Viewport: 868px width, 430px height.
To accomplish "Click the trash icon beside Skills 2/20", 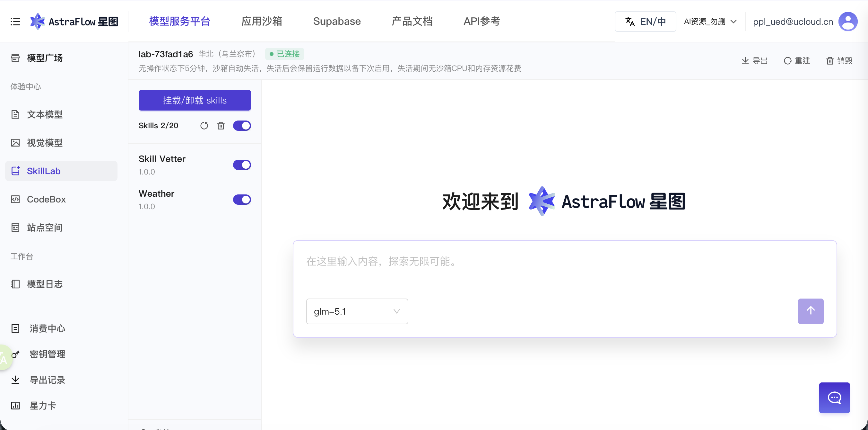I will (x=221, y=126).
